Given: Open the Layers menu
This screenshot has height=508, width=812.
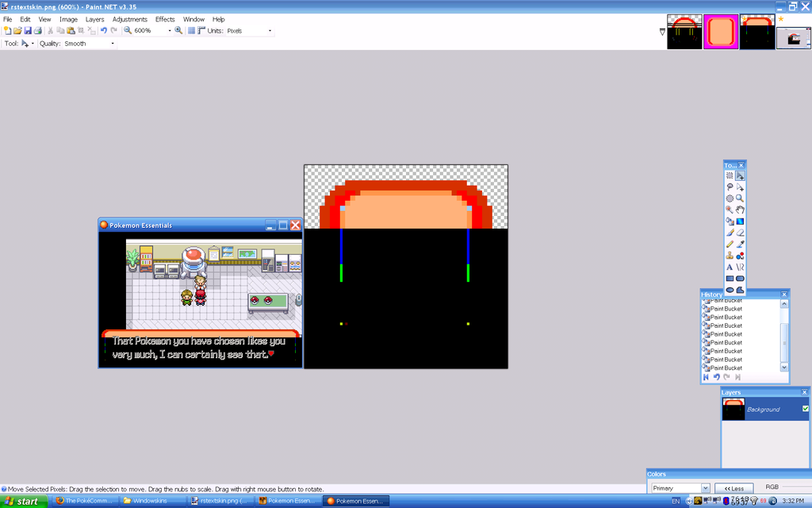Looking at the screenshot, I should 95,19.
